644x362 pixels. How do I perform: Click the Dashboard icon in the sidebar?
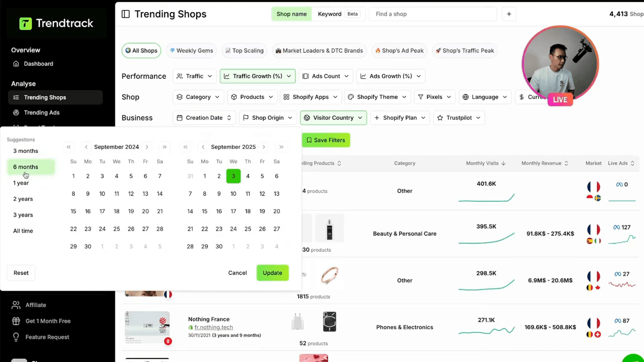click(x=16, y=63)
